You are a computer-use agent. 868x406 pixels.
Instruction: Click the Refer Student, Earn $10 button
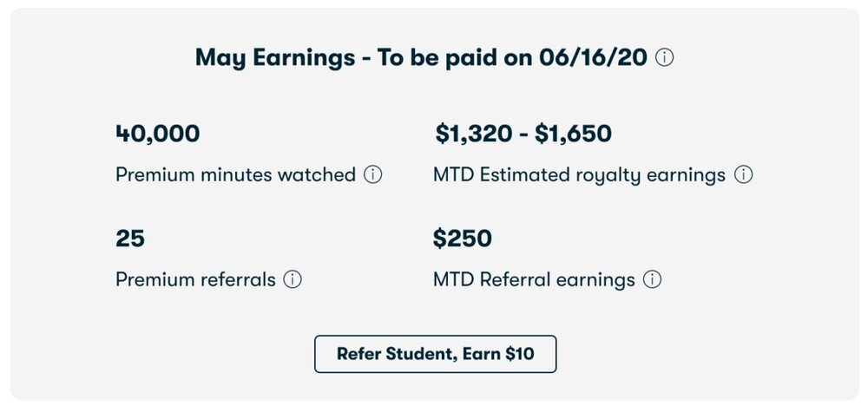click(435, 354)
